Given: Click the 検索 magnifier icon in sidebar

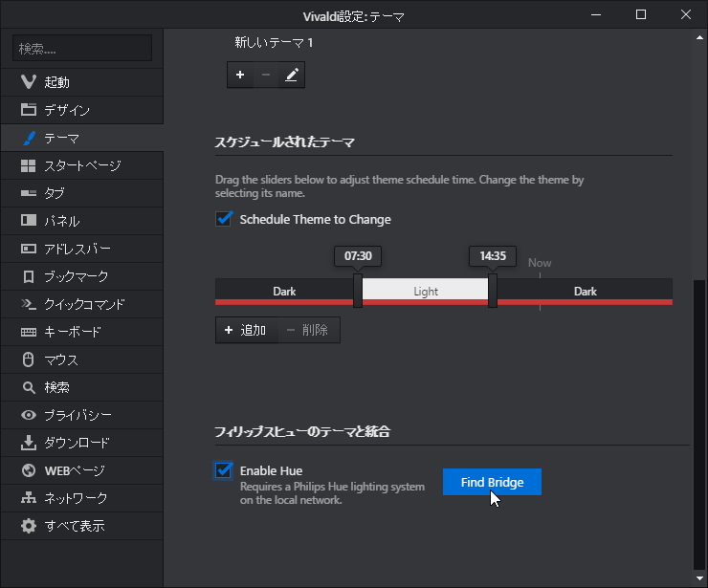Looking at the screenshot, I should (x=29, y=387).
